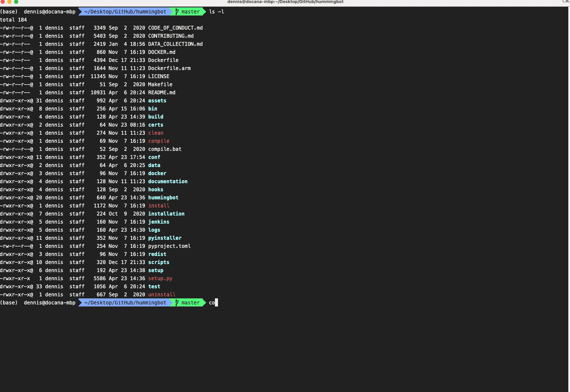Screen dimensions: 570x392
Task: Click the 'documentation' directory name
Action: click(168, 182)
